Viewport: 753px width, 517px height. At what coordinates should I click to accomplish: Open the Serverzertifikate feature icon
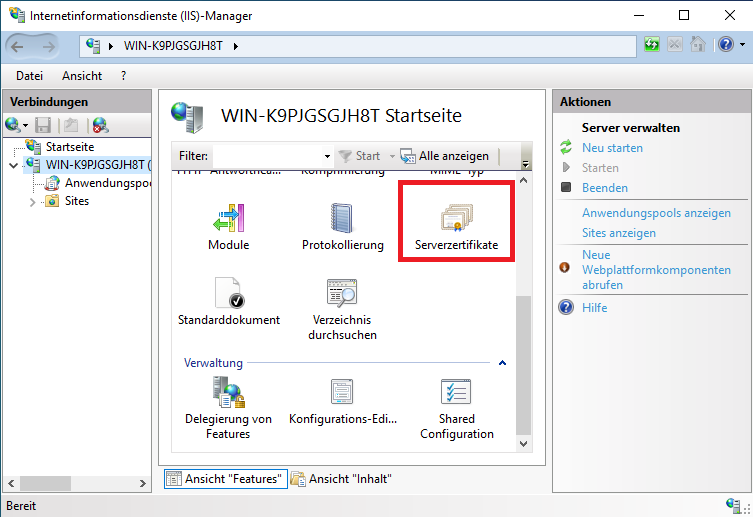[456, 220]
